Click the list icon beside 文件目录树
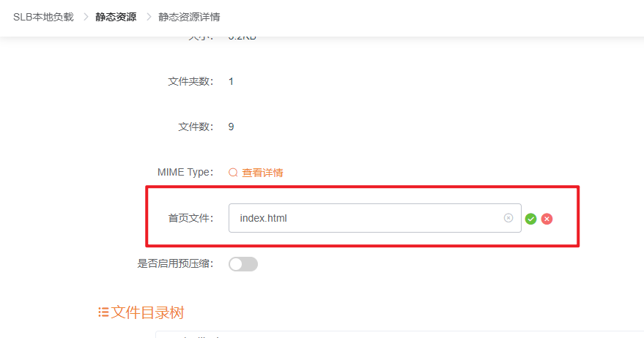644x338 pixels. coord(103,312)
